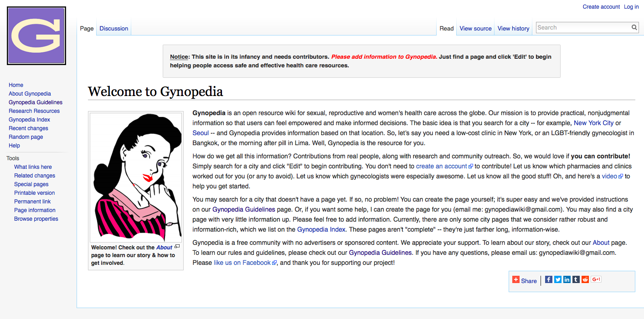Click the Log in link
Image resolution: width=644 pixels, height=319 pixels.
pos(631,6)
